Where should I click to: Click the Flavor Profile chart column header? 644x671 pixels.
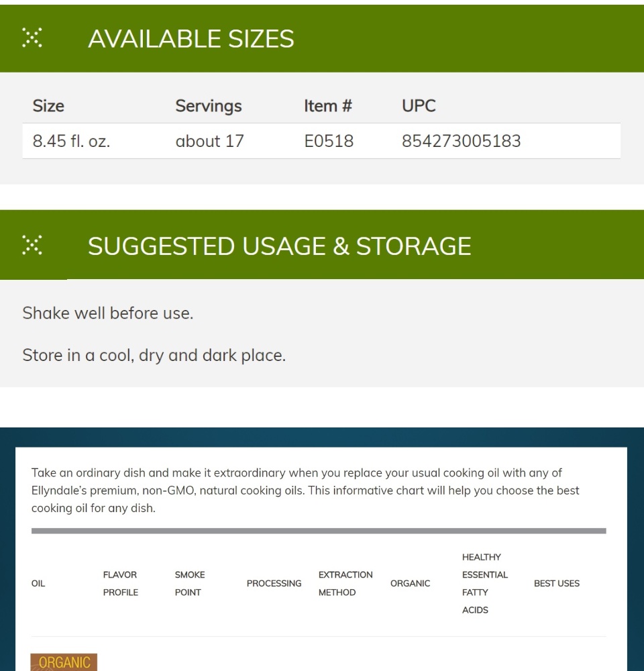[x=120, y=583]
